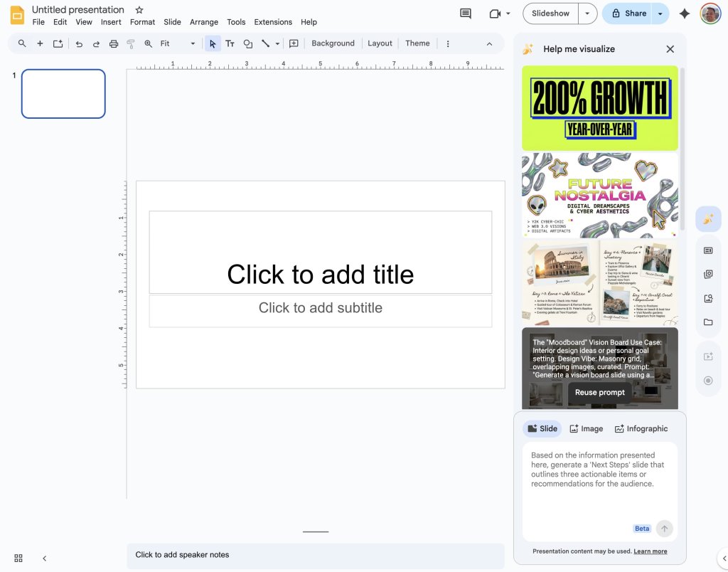The image size is (728, 572).
Task: Select the Shape tool icon
Action: [247, 43]
